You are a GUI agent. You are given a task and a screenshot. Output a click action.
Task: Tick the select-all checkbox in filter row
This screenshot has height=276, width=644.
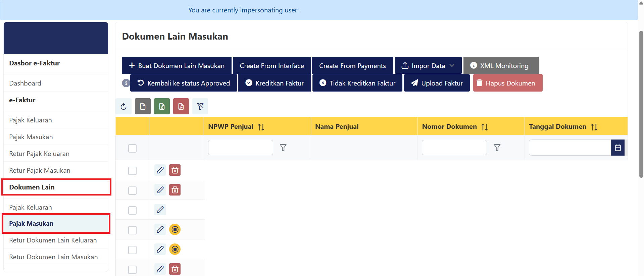click(132, 148)
